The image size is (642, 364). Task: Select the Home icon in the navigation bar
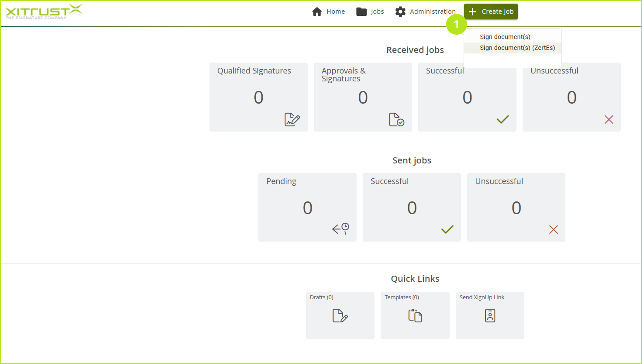click(x=317, y=11)
